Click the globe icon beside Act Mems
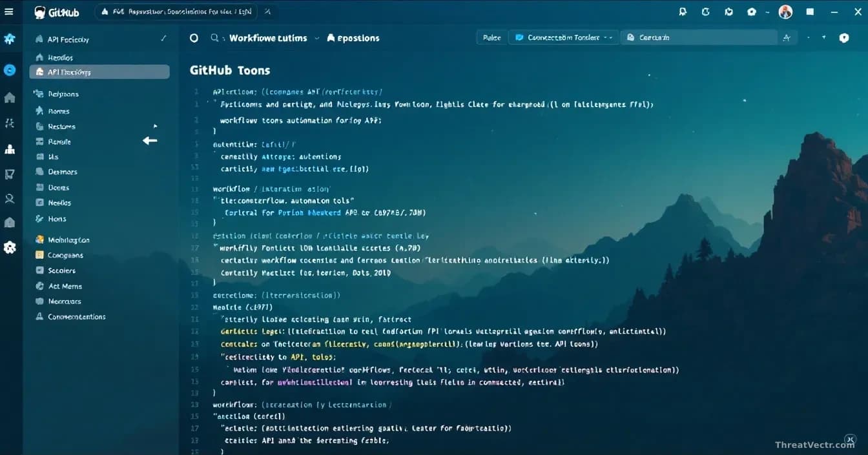 [x=40, y=286]
